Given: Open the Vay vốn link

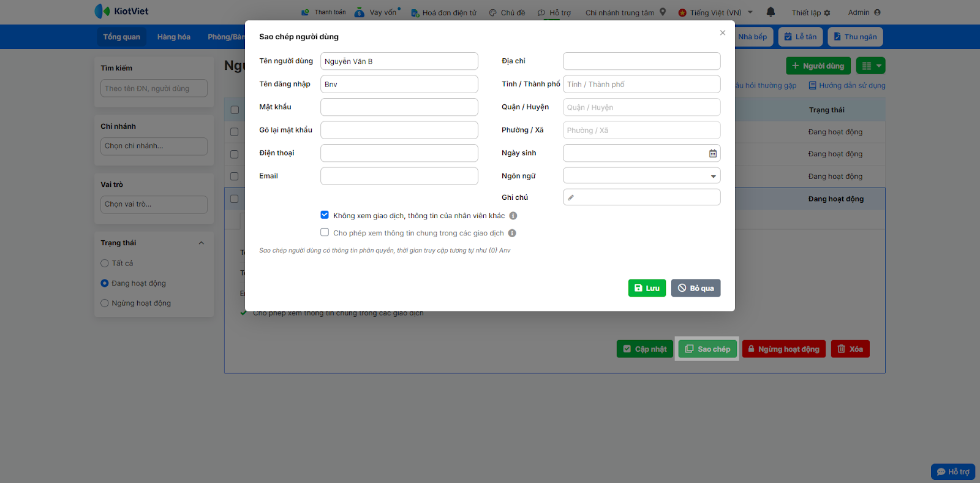Looking at the screenshot, I should coord(383,12).
